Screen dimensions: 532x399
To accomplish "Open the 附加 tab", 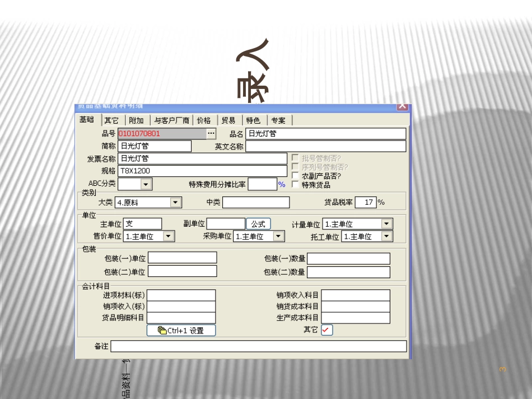I will pos(137,120).
